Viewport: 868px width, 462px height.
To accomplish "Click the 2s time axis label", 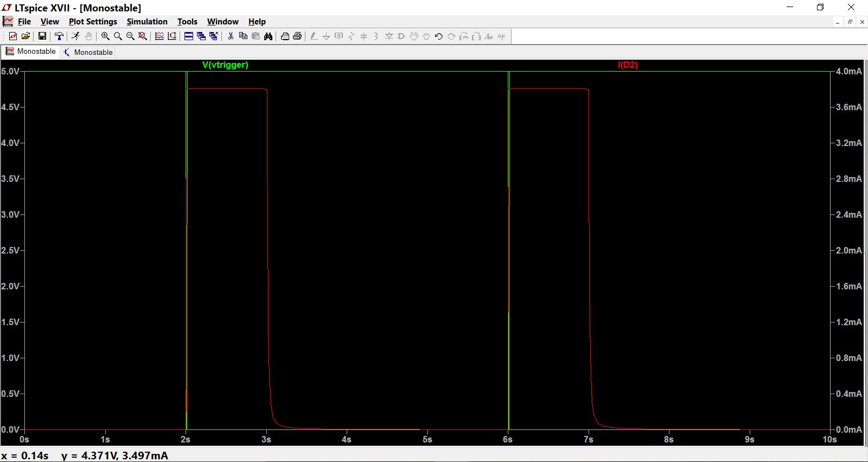I will click(186, 439).
